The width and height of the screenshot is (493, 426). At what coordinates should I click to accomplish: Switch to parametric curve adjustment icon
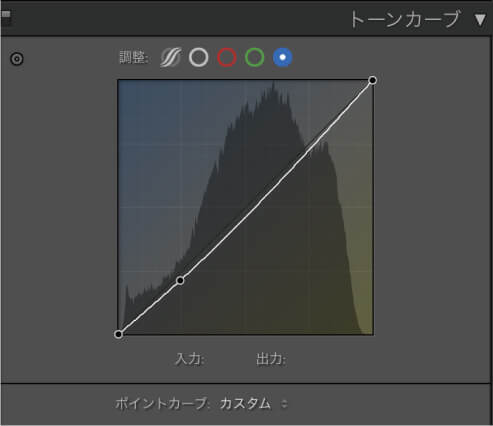171,57
